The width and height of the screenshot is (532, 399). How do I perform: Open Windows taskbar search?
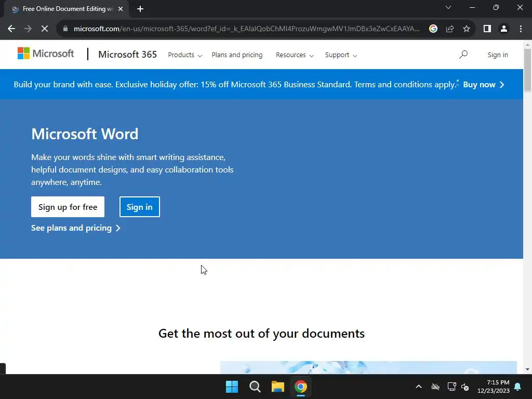tap(255, 387)
